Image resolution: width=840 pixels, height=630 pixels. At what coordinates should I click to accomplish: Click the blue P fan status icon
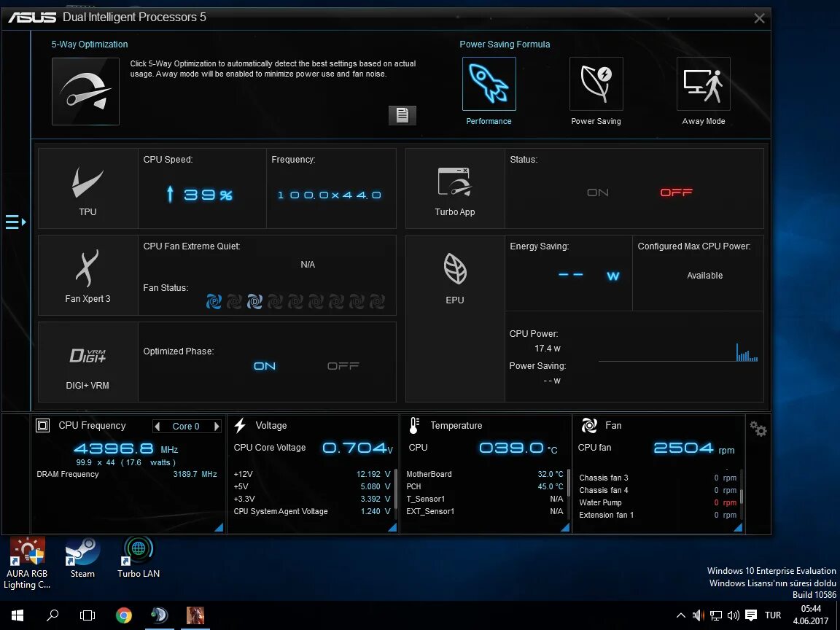tap(214, 302)
